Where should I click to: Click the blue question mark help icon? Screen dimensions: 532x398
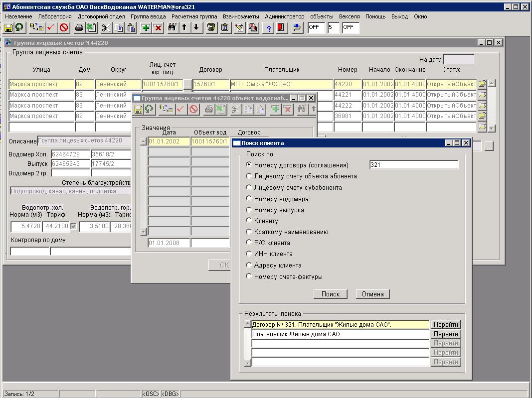pos(269,27)
